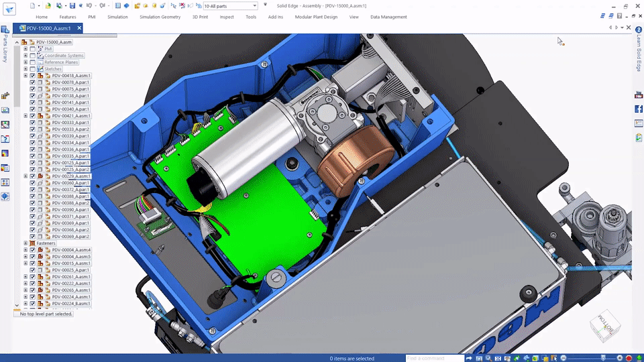Image resolution: width=644 pixels, height=362 pixels.
Task: Click the Zoom magnifier icon in status bar
Action: point(488,358)
